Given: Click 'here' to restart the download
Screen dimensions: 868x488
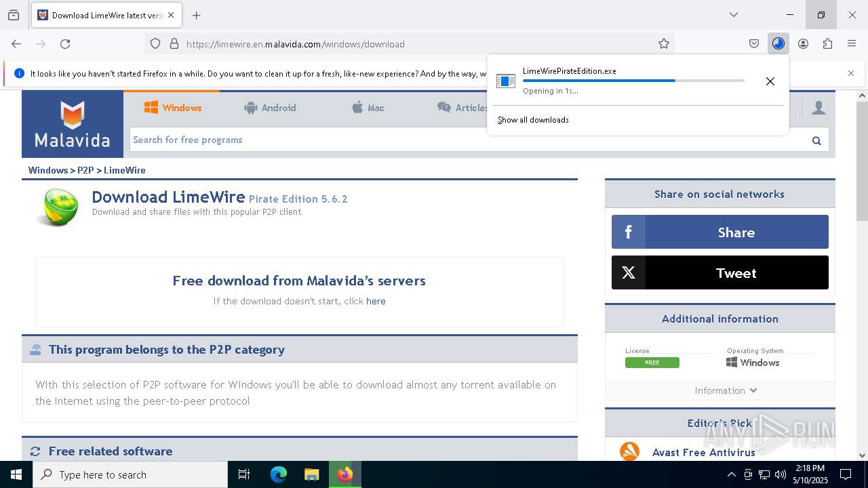Looking at the screenshot, I should 376,301.
